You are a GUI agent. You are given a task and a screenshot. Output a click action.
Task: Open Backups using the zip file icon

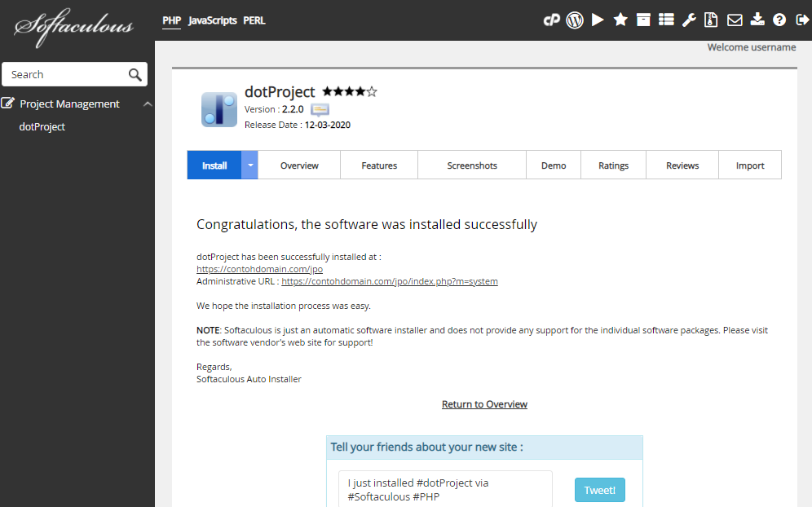coord(712,20)
